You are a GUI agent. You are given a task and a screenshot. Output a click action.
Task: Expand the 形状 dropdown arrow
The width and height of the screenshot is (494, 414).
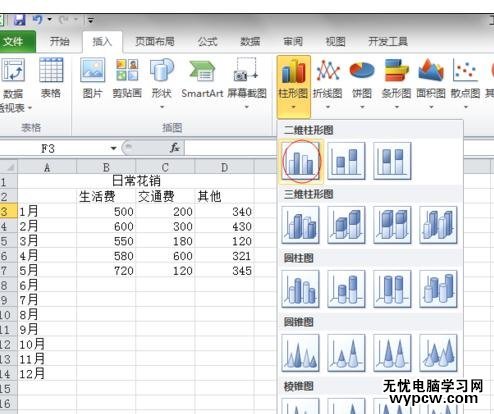tap(162, 107)
